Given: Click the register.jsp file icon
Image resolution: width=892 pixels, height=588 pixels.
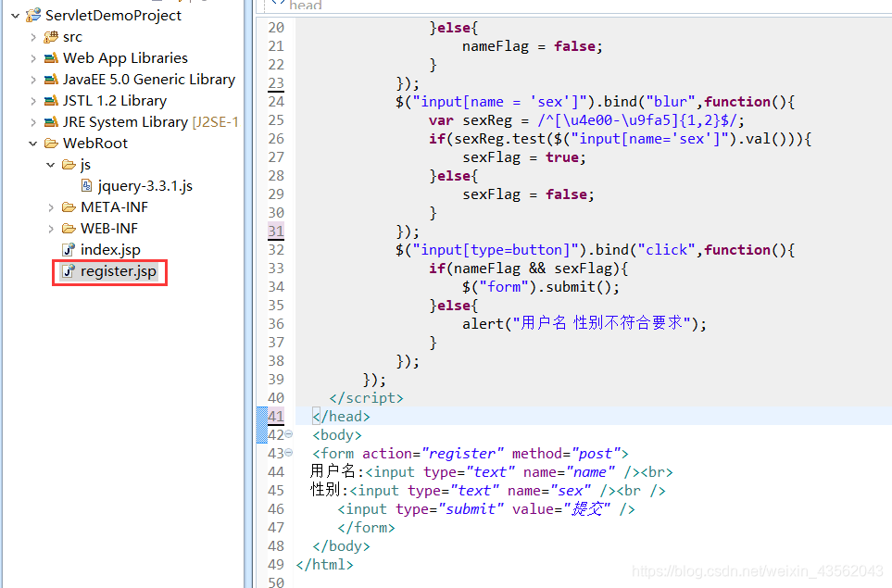Looking at the screenshot, I should point(69,271).
